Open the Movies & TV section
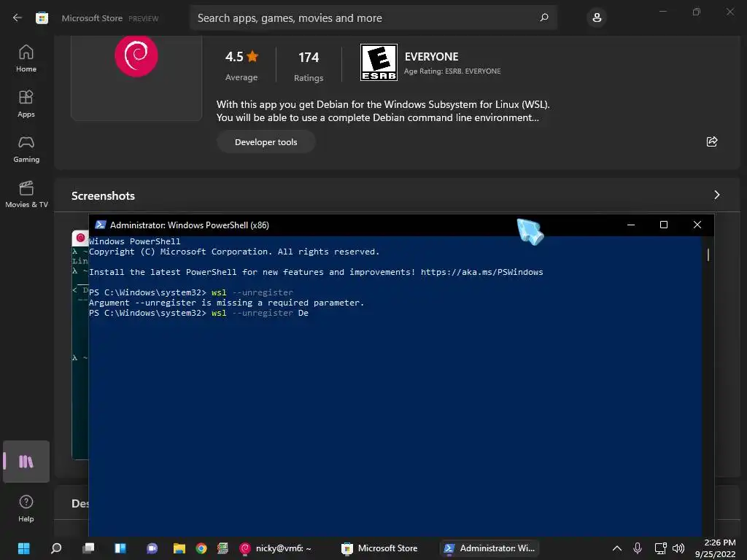Image resolution: width=747 pixels, height=560 pixels. point(26,194)
